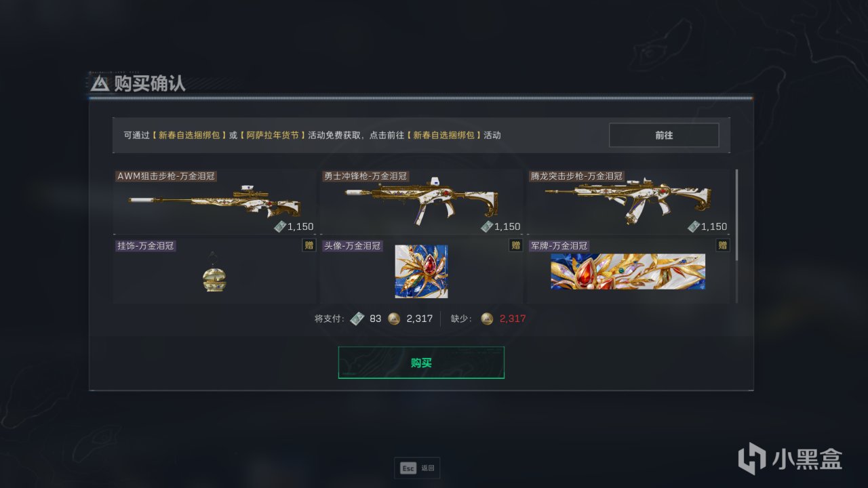The width and height of the screenshot is (868, 488).
Task: Select the AWM狙击步枪 weapon skin card
Action: [x=215, y=201]
